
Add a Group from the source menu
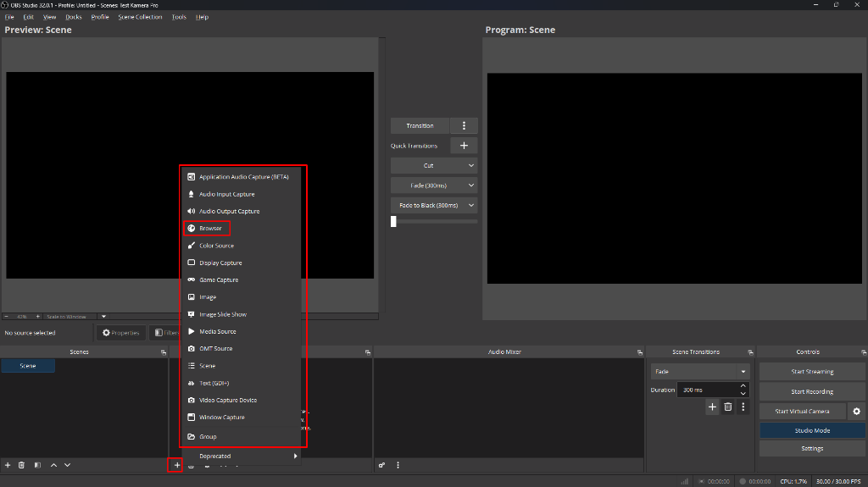pos(242,437)
